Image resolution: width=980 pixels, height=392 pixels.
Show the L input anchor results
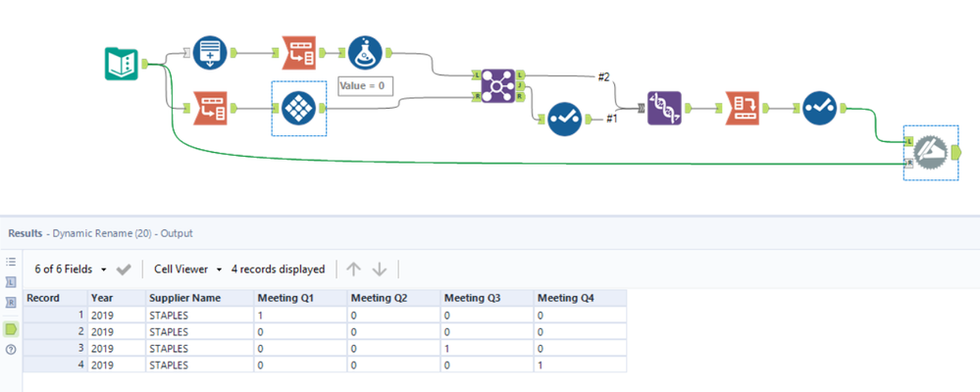[12, 282]
